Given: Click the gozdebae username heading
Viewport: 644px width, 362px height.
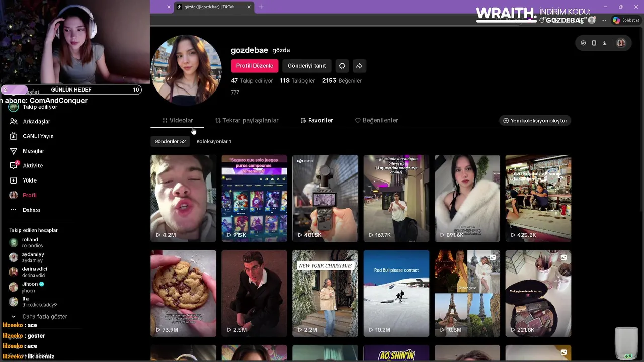Looking at the screenshot, I should coord(249,50).
